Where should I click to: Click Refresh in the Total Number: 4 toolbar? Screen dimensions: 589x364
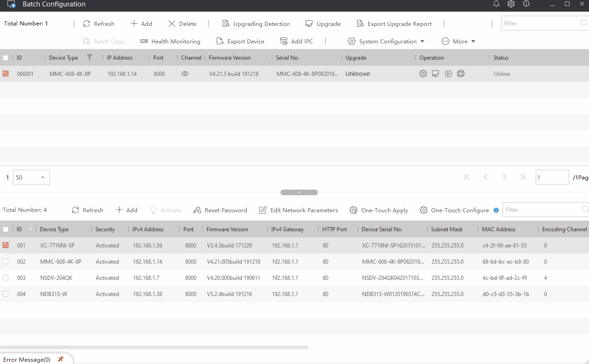[x=88, y=210]
